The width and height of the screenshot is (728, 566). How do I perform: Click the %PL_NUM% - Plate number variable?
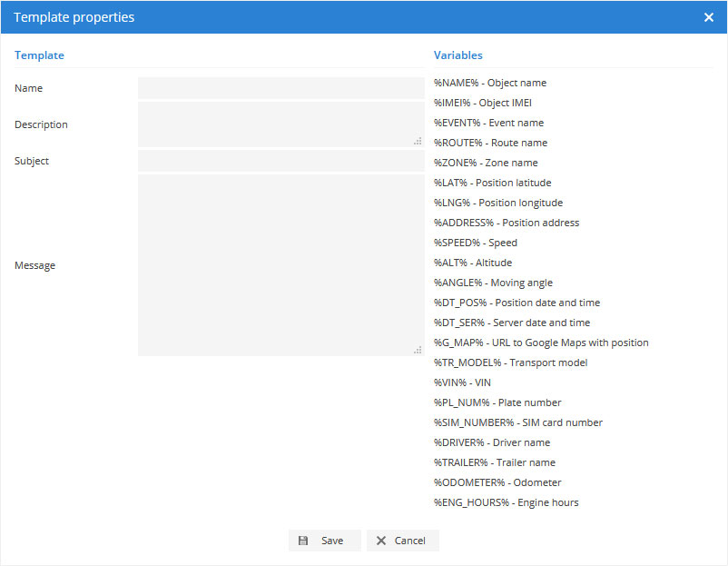click(497, 402)
